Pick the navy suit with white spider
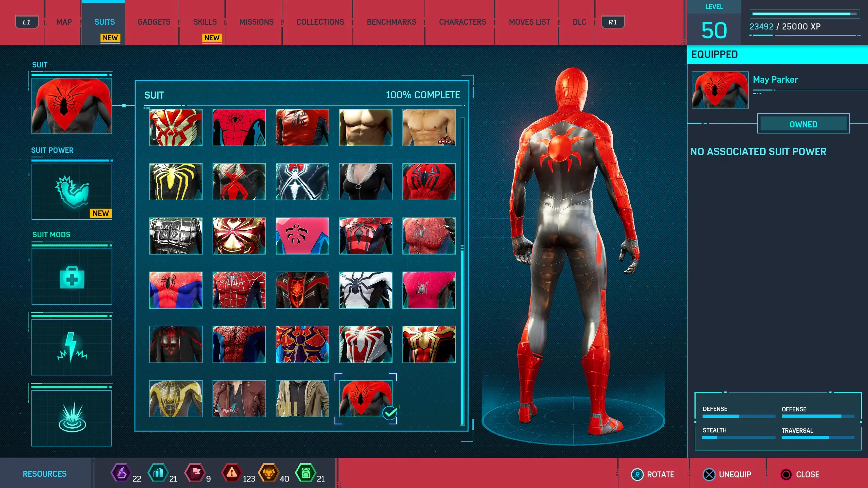This screenshot has width=868, height=488. [302, 182]
